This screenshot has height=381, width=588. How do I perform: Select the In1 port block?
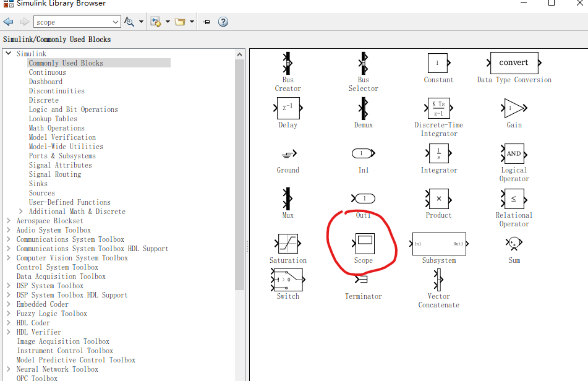364,153
